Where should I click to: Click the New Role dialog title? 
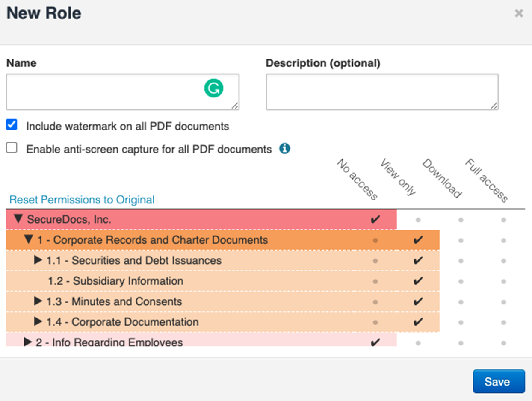pos(44,13)
